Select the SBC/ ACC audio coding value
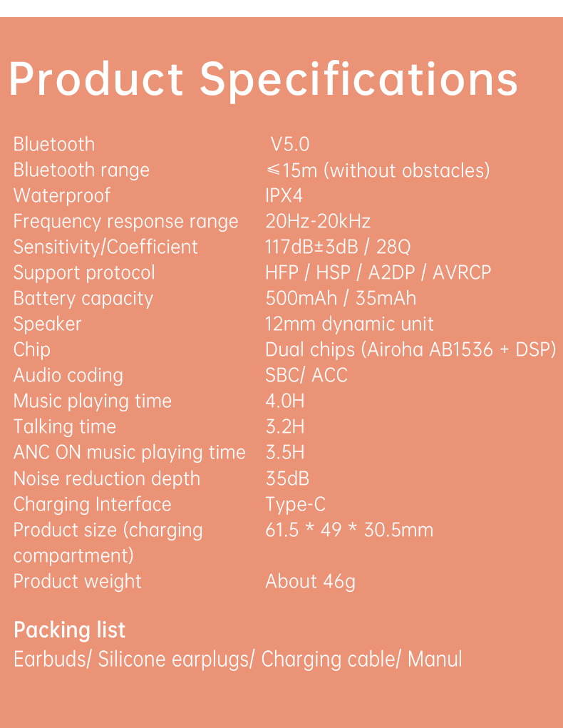The width and height of the screenshot is (563, 728). pos(306,375)
